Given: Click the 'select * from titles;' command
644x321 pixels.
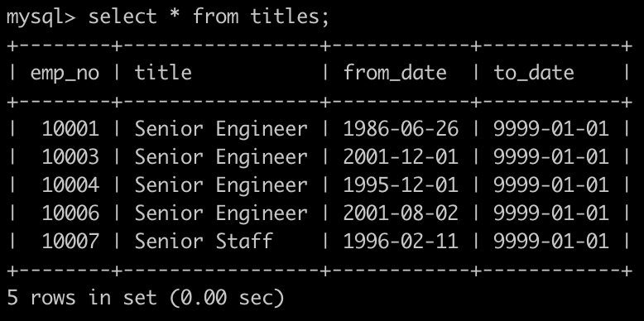Looking at the screenshot, I should (209, 17).
